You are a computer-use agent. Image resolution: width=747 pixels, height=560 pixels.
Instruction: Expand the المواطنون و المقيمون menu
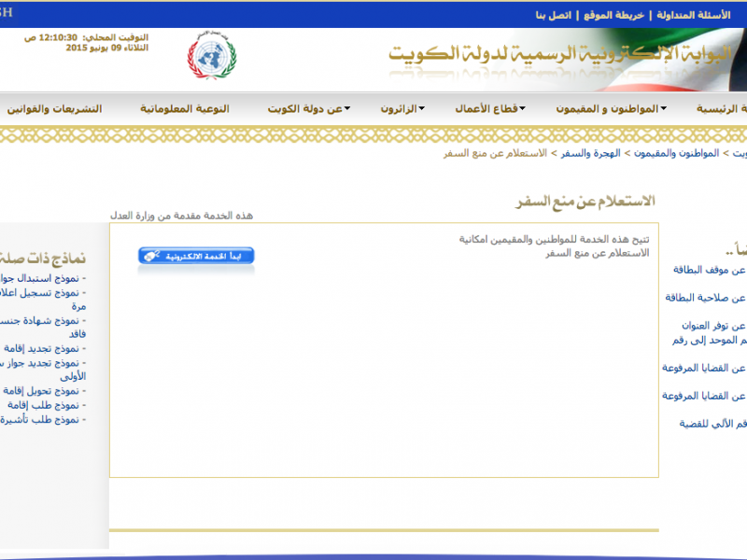point(612,109)
